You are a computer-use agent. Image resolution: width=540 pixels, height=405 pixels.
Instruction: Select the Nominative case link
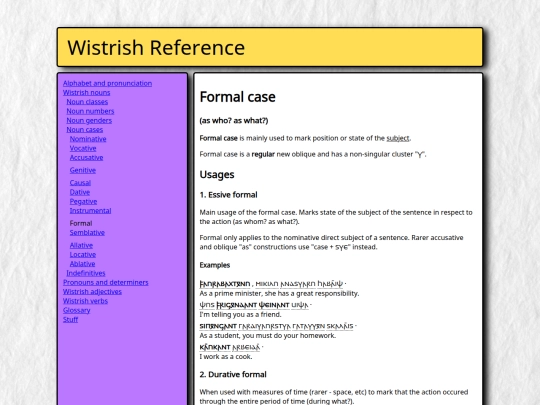pos(88,139)
